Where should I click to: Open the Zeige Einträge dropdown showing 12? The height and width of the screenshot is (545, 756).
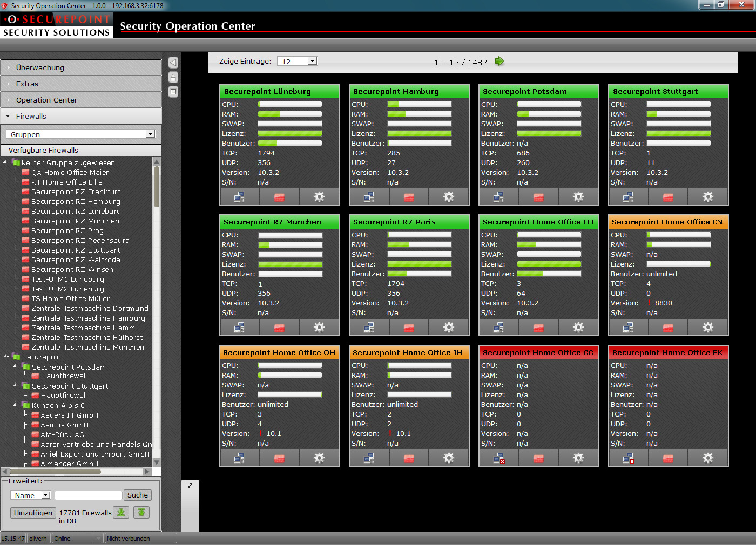click(x=298, y=62)
